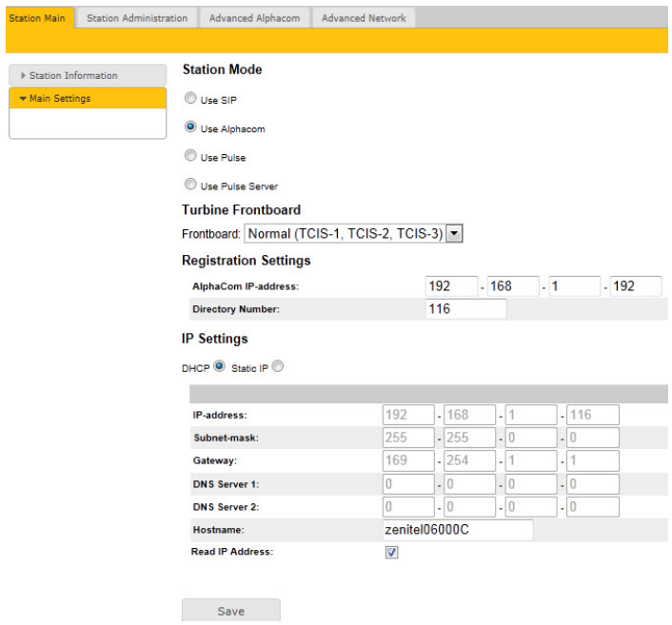The height and width of the screenshot is (625, 672).
Task: Toggle the Read IP Address checkbox
Action: tap(391, 553)
